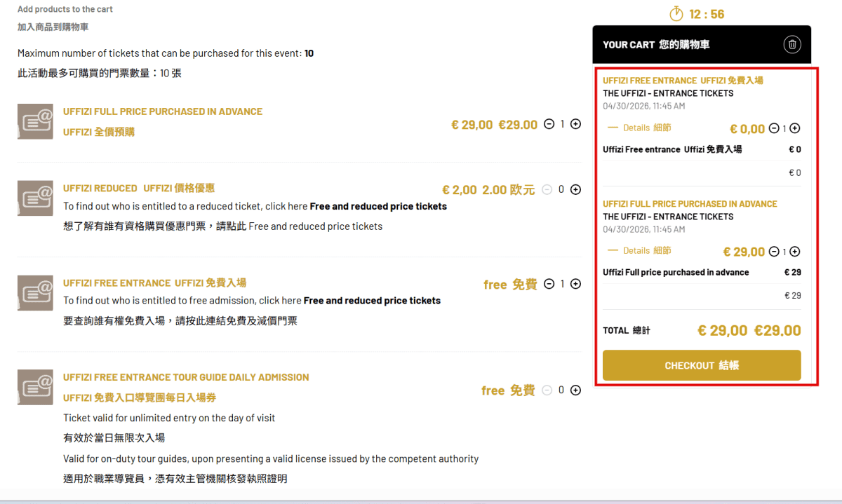Increase Uffizi Full Price ticket quantity
This screenshot has height=504, width=842.
click(x=576, y=124)
